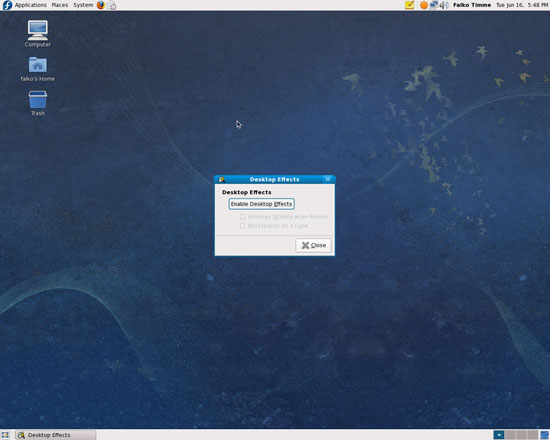The height and width of the screenshot is (440, 550).
Task: Click the orange update notification icon
Action: [x=424, y=5]
